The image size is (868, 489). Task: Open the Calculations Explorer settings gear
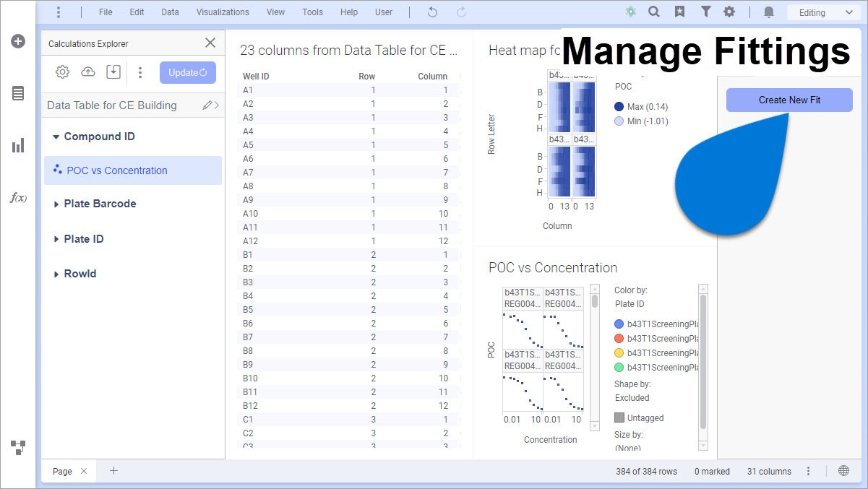[x=63, y=72]
